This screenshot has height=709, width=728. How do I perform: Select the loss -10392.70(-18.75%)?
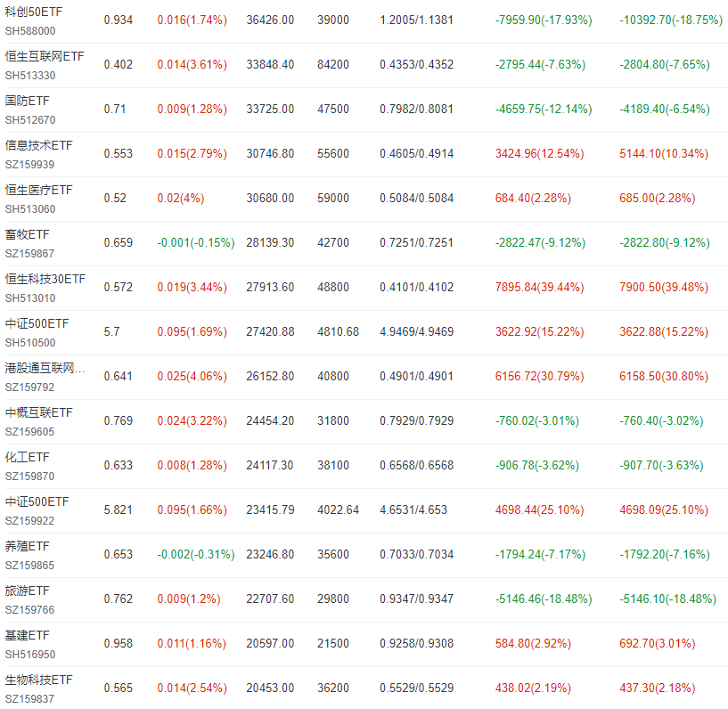point(671,20)
